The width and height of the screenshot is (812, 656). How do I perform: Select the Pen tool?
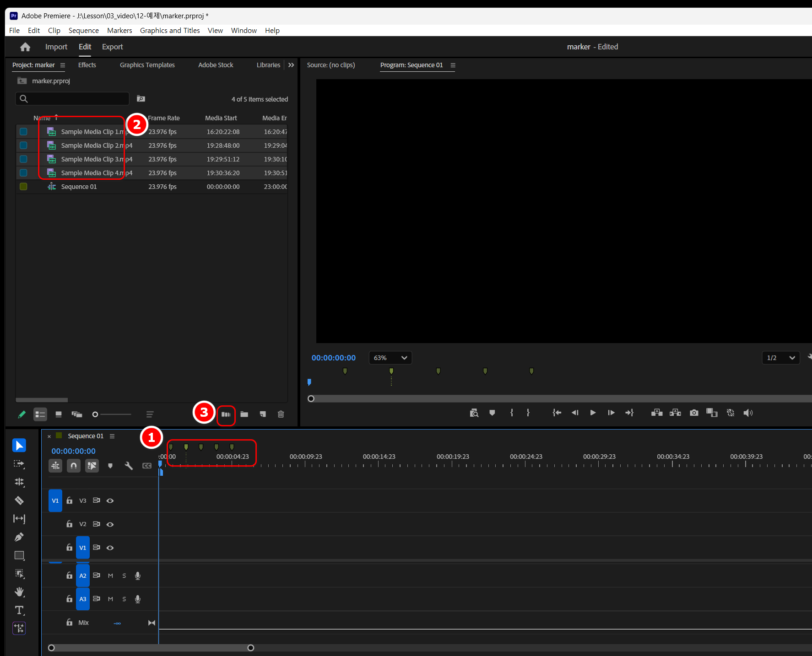click(x=19, y=537)
